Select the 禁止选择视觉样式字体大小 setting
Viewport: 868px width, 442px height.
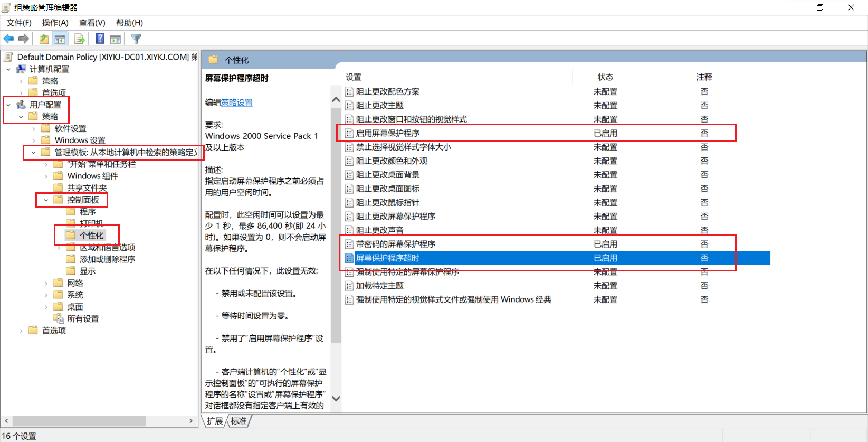[404, 147]
